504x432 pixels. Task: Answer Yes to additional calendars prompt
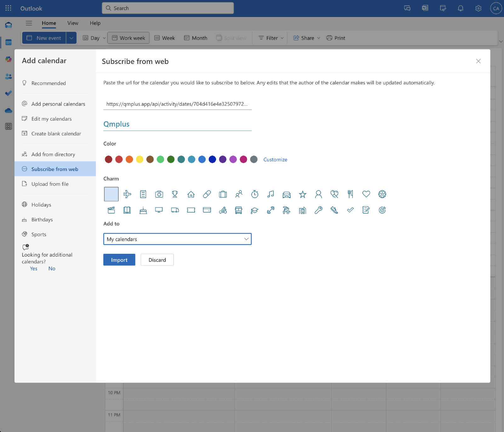point(34,269)
